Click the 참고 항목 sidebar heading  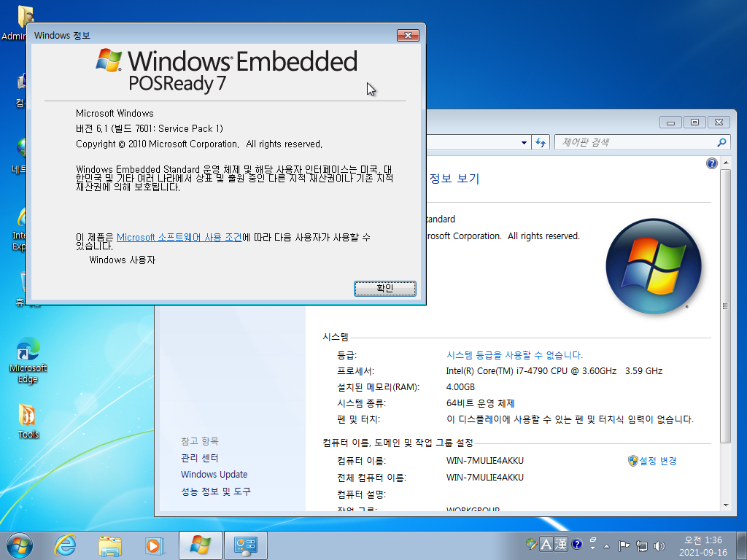200,441
